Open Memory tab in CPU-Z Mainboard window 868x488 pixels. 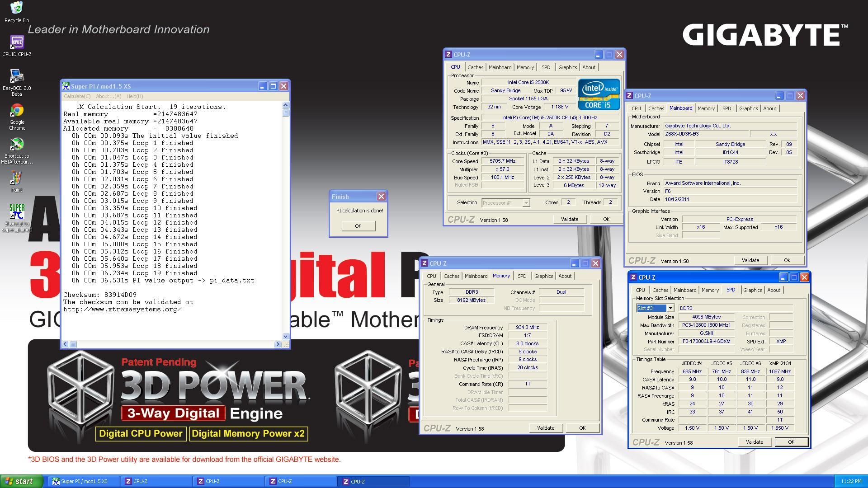click(706, 108)
